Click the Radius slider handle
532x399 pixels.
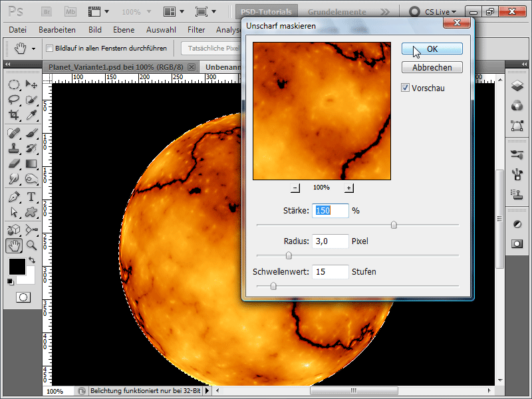[289, 255]
